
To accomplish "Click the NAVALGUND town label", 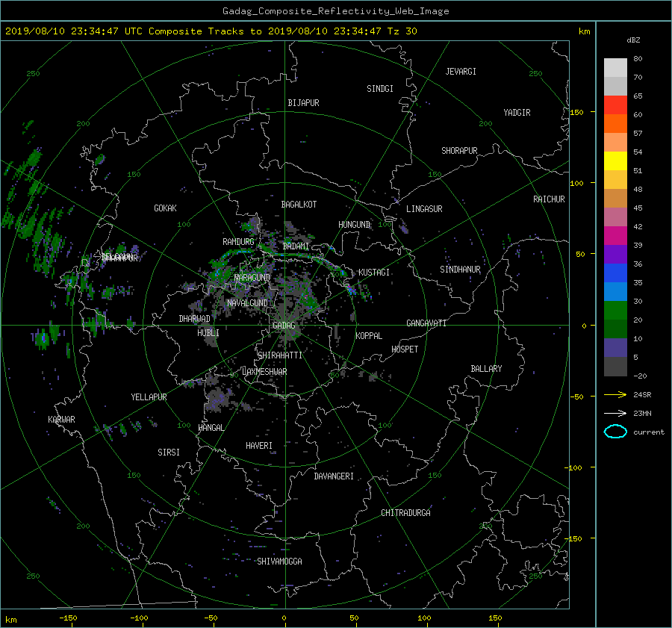I will (247, 303).
